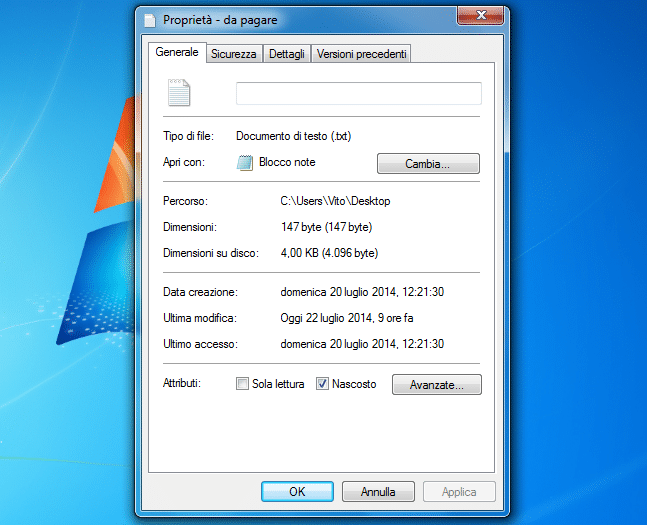Click the Ultimo accesso date value
Image resolution: width=647 pixels, height=525 pixels.
(x=362, y=344)
